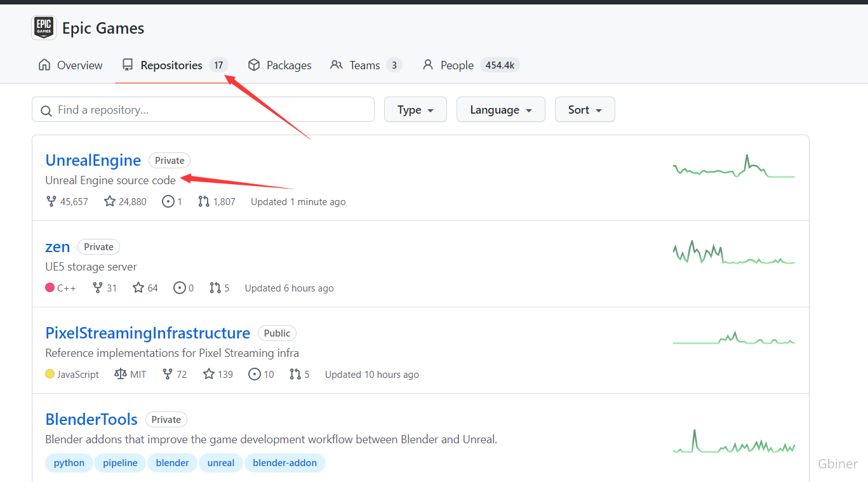Open the Language filter dropdown
Viewport: 868px width, 482px height.
pyautogui.click(x=500, y=110)
